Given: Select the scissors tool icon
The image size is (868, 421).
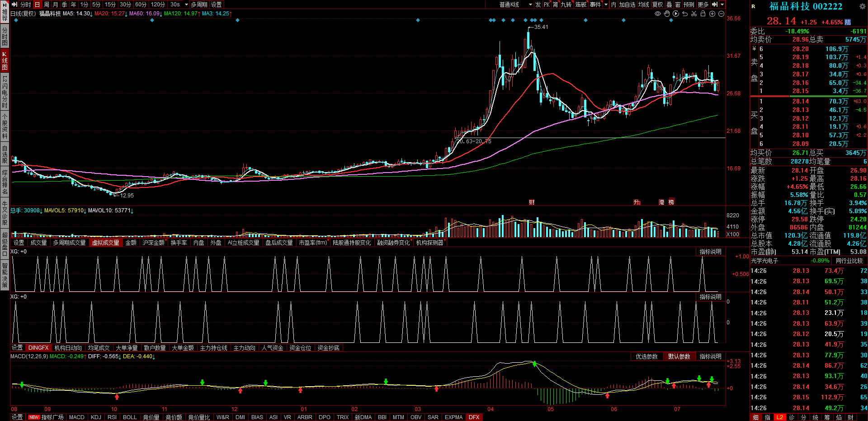Looking at the screenshot, I should 694,14.
